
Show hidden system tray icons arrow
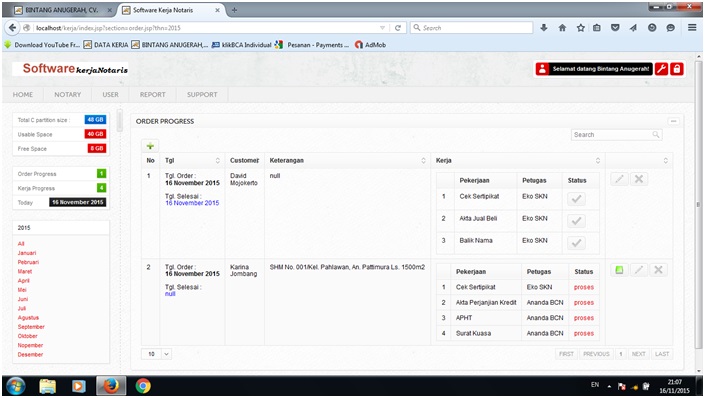pos(609,386)
